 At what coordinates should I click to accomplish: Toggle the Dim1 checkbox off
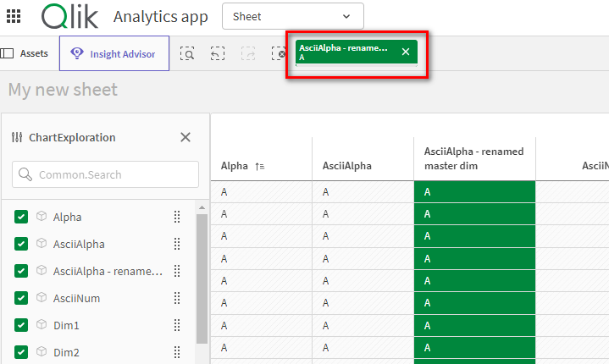pyautogui.click(x=22, y=325)
